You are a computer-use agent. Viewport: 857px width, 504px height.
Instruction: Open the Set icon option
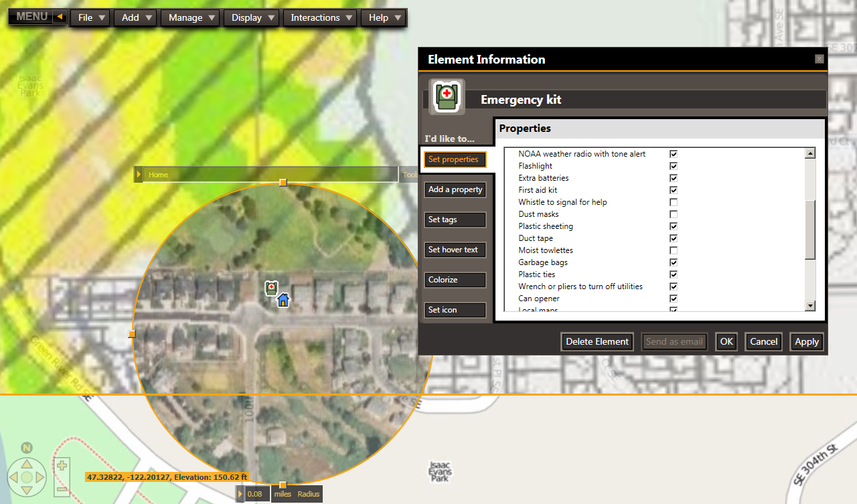point(455,310)
